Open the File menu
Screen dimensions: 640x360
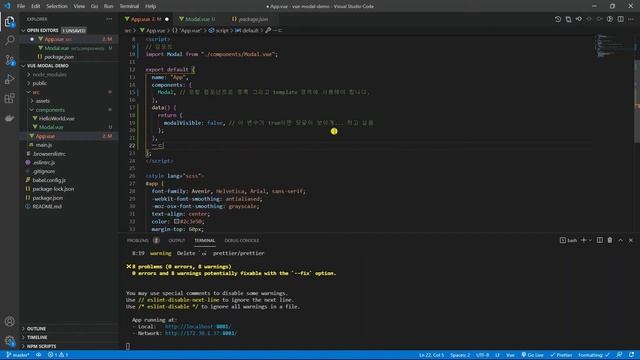point(21,6)
